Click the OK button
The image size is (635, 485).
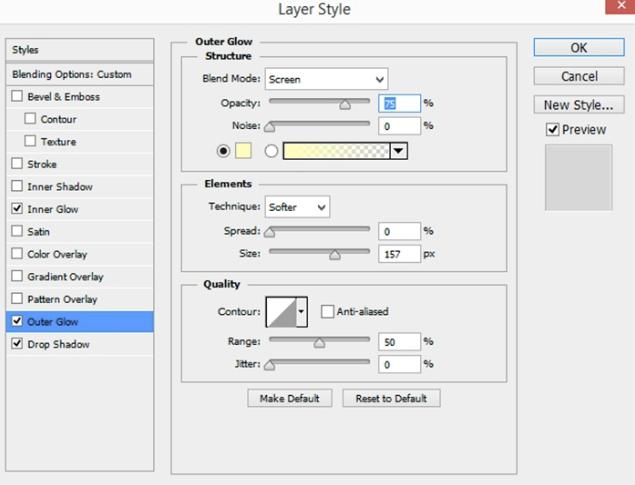tap(579, 47)
